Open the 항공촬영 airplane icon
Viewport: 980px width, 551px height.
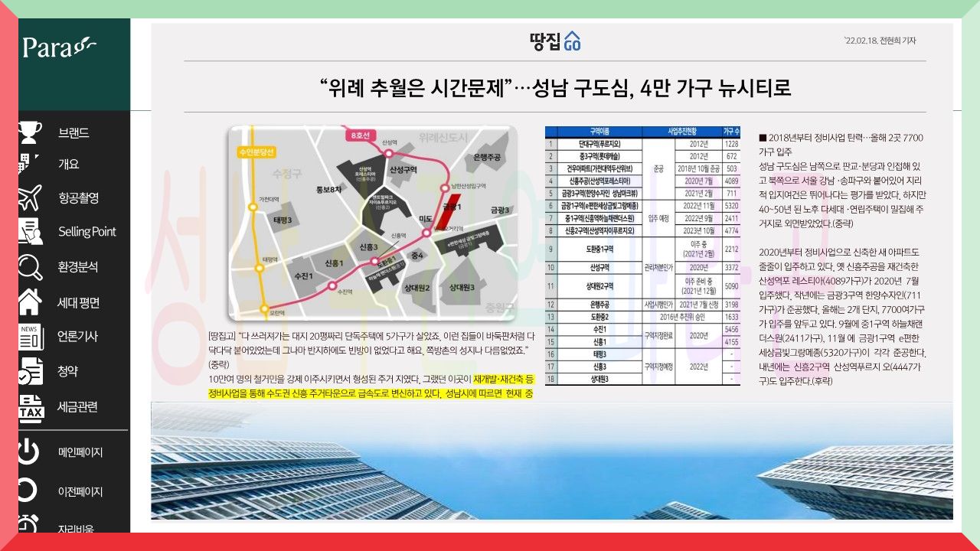29,197
